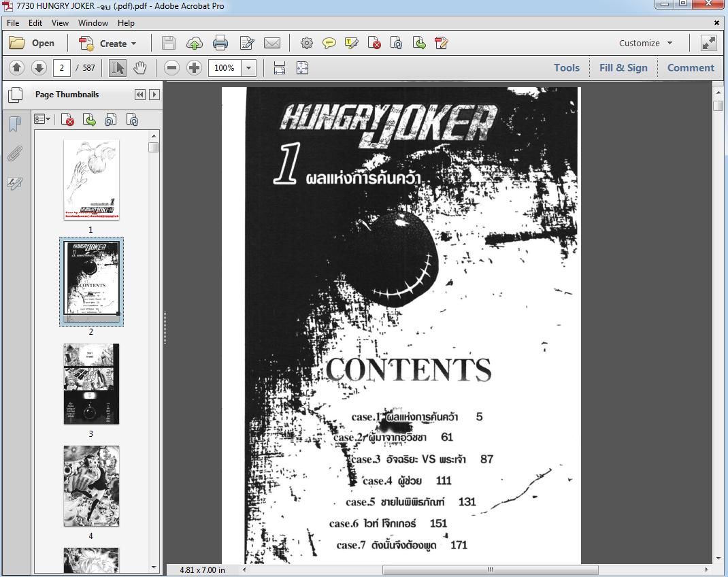Upload the document via the cloud icon
The height and width of the screenshot is (577, 728).
coord(195,43)
